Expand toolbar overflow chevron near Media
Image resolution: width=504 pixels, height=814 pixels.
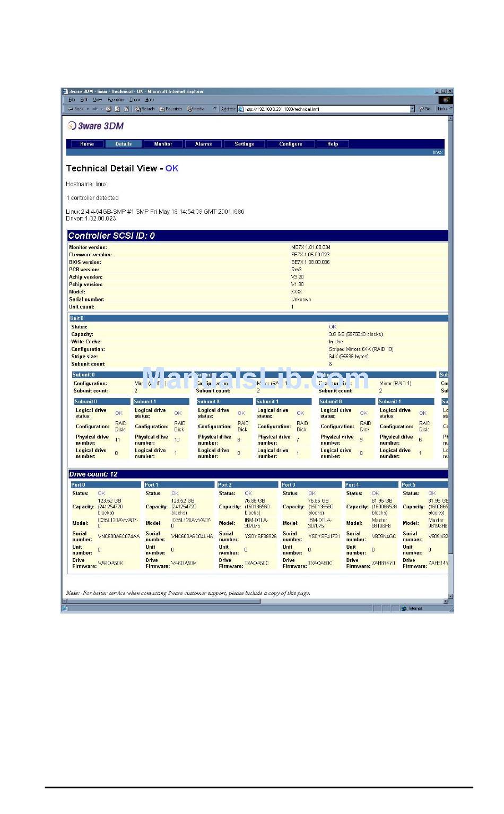[215, 108]
